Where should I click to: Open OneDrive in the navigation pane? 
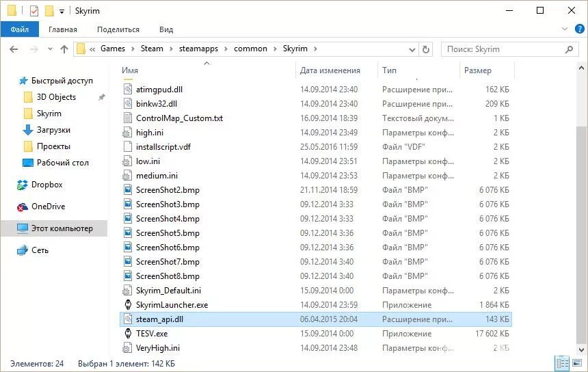pyautogui.click(x=48, y=207)
